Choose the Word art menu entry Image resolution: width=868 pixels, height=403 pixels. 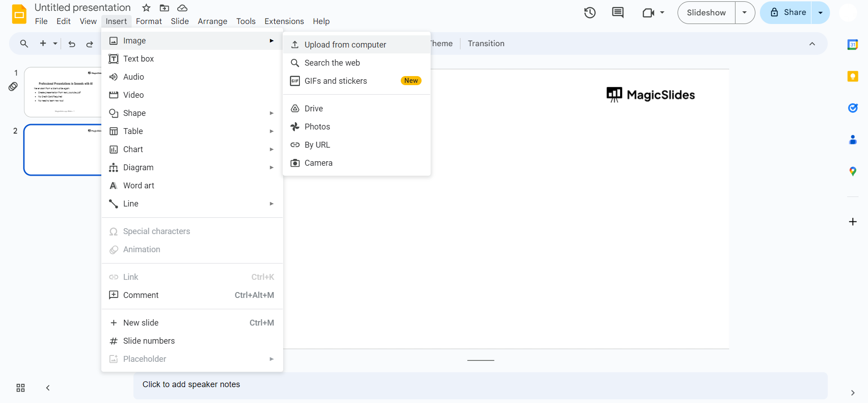click(139, 186)
